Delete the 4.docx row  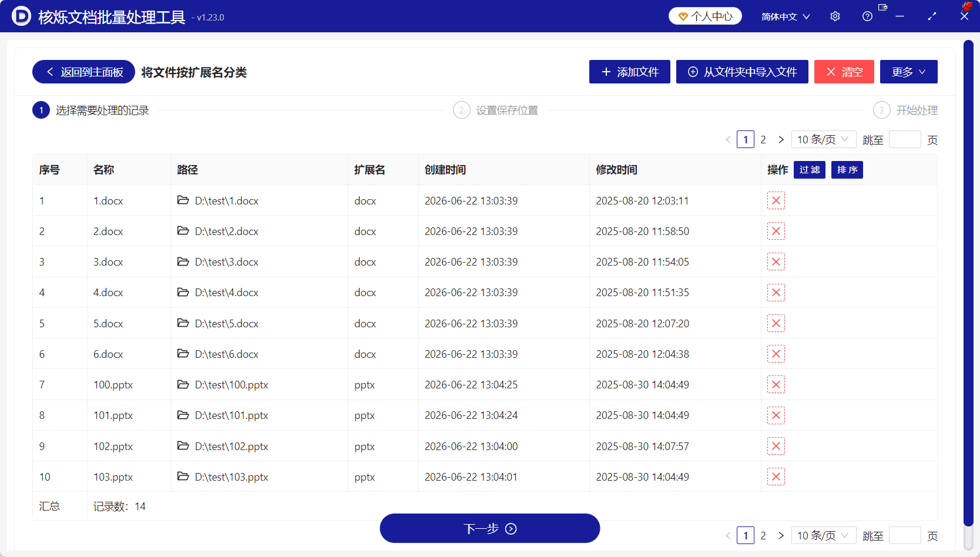coord(776,293)
